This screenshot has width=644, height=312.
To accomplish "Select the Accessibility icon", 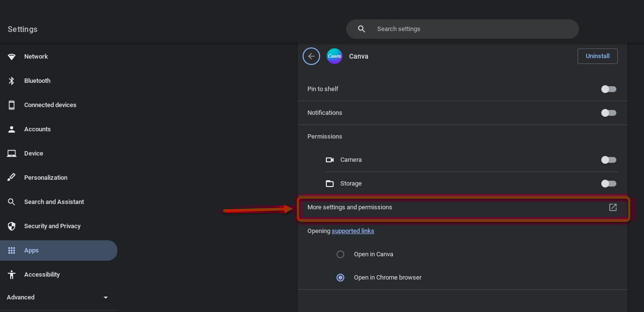I will tap(12, 274).
